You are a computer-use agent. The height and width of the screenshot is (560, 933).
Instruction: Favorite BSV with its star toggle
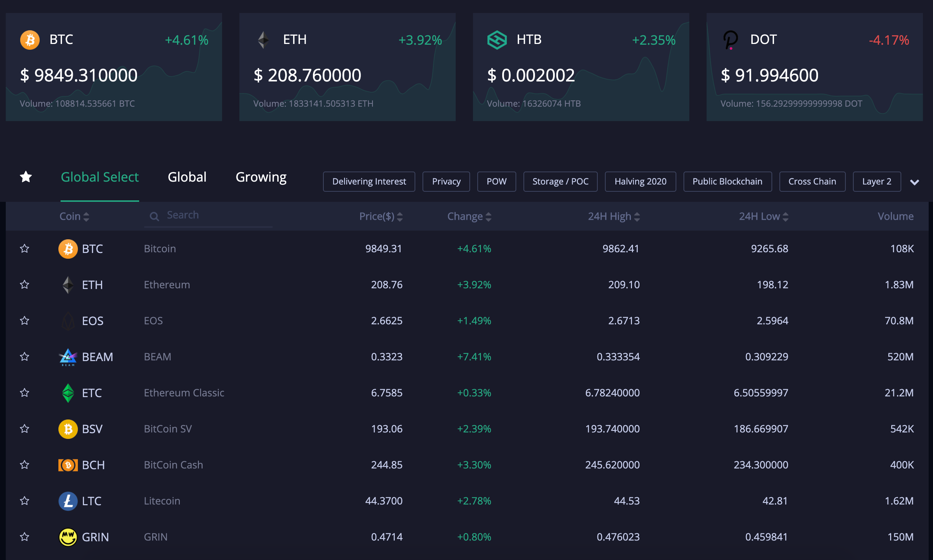coord(25,428)
